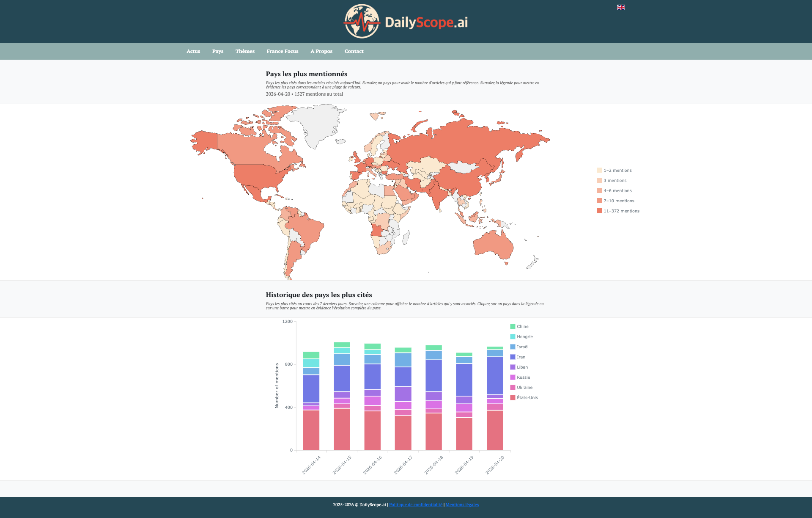Open the Actus menu item
812x518 pixels.
[193, 51]
